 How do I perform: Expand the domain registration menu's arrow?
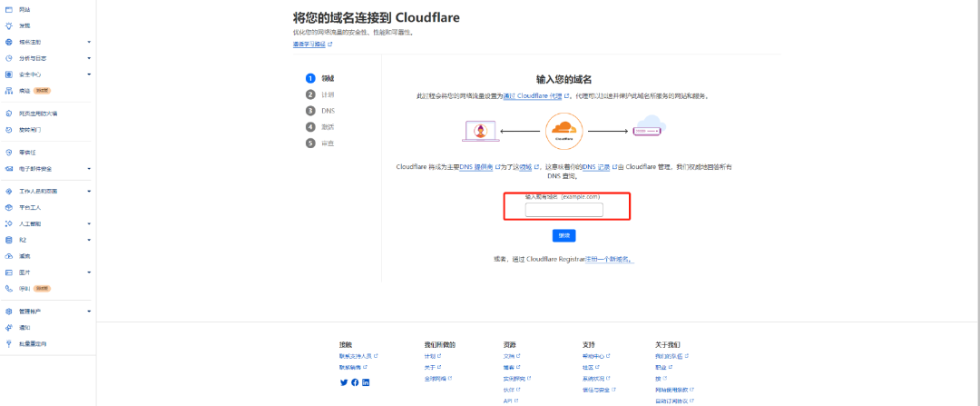(x=89, y=42)
